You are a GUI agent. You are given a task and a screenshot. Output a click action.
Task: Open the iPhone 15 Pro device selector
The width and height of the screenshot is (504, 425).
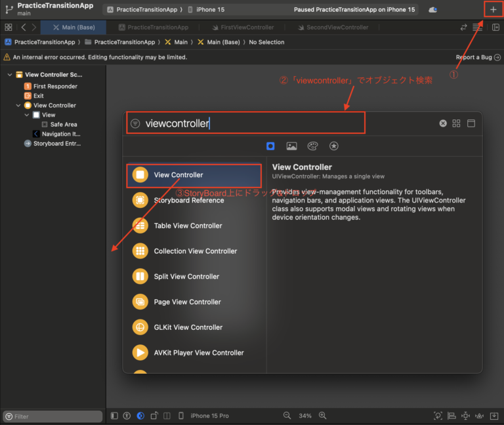pos(209,416)
